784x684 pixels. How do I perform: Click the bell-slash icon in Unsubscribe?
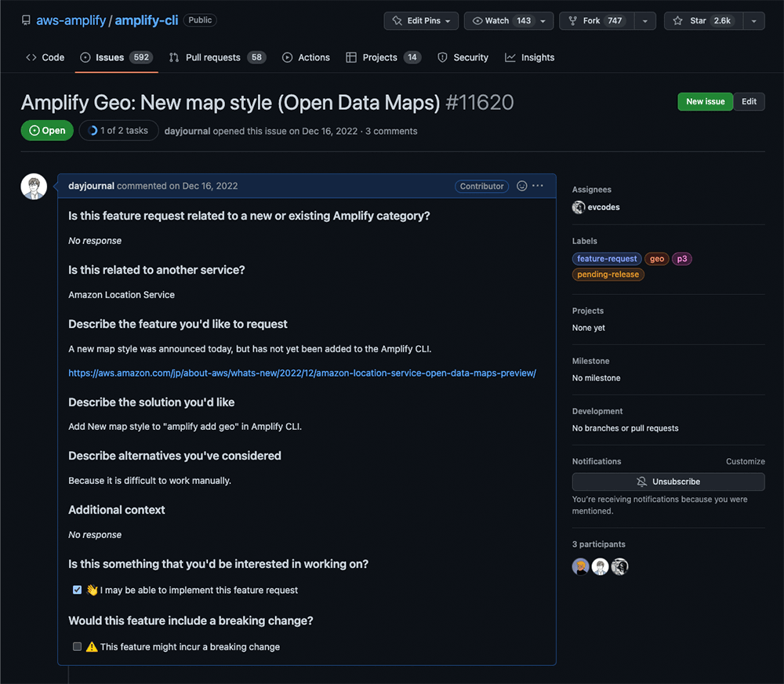coord(641,482)
